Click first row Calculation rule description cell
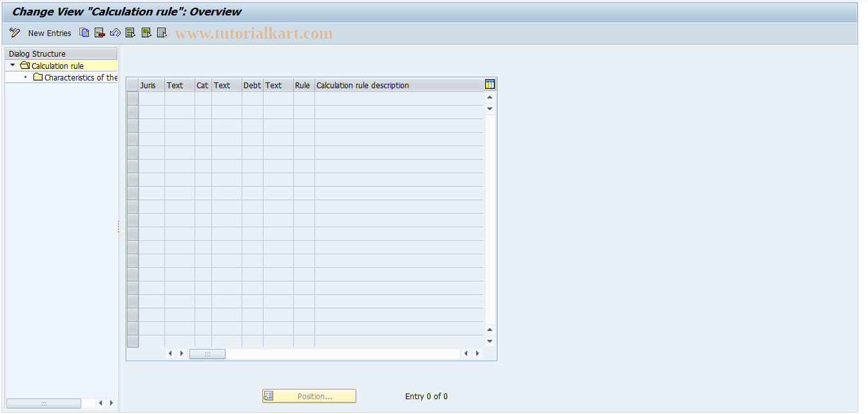This screenshot has height=414, width=868. [399, 99]
